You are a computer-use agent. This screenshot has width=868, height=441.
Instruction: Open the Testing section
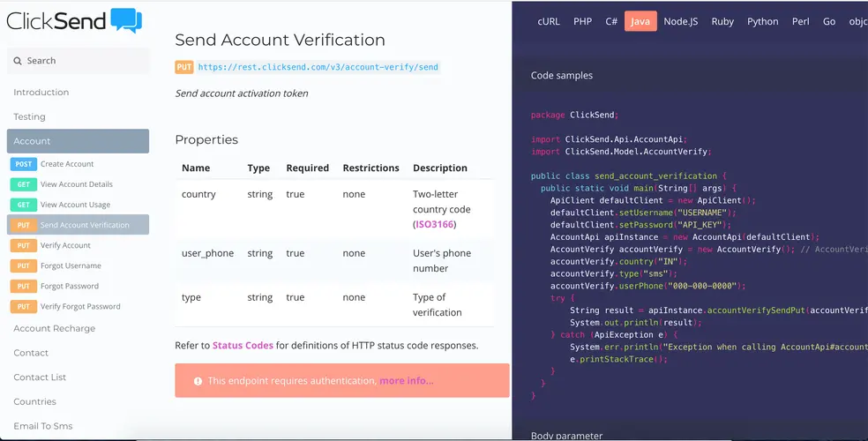(x=29, y=116)
